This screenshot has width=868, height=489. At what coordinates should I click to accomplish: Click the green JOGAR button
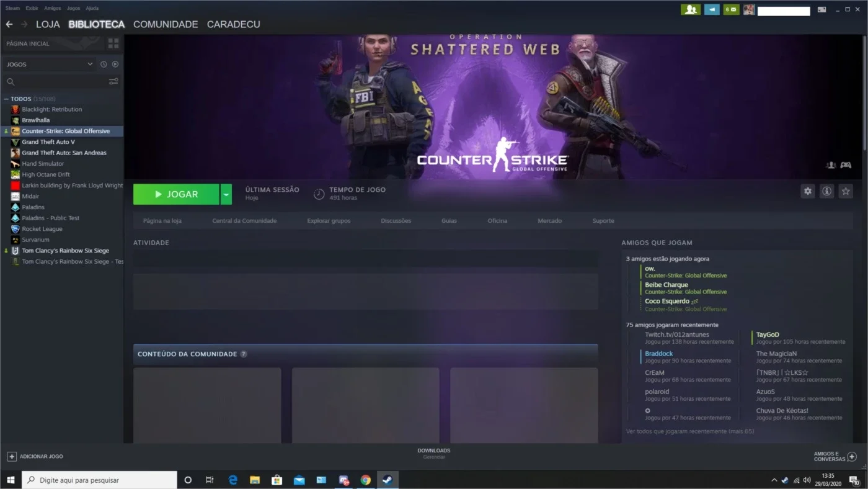coord(176,194)
